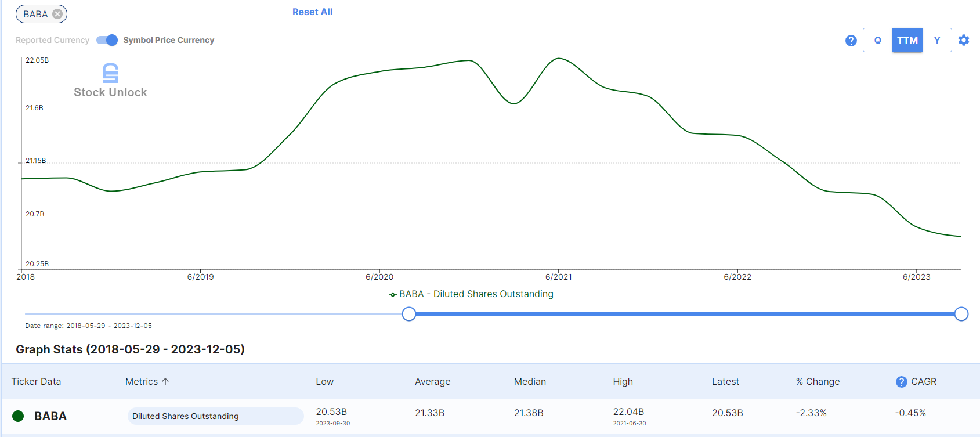Click the Low value 20.53B

pos(331,411)
